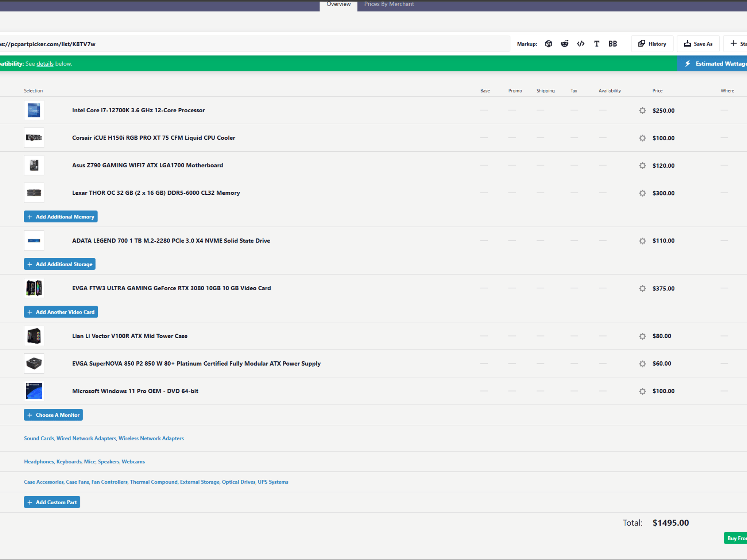
Task: Open the Keyboards link
Action: pos(69,462)
